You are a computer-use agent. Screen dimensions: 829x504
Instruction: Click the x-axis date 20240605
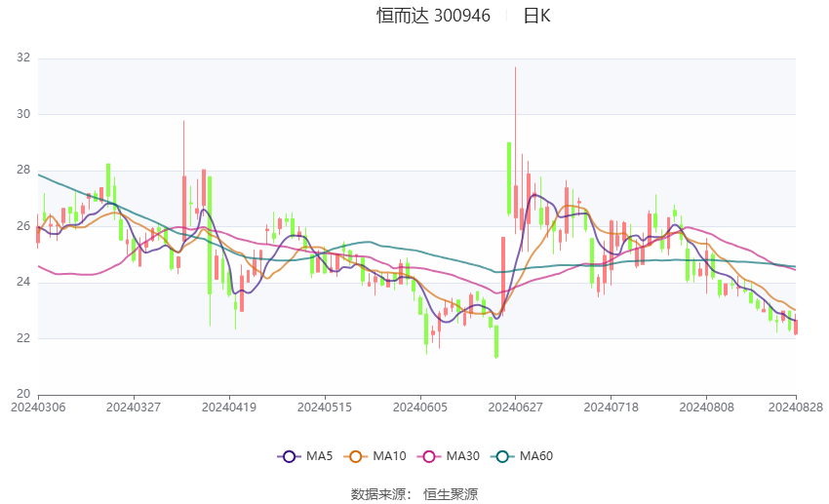420,407
